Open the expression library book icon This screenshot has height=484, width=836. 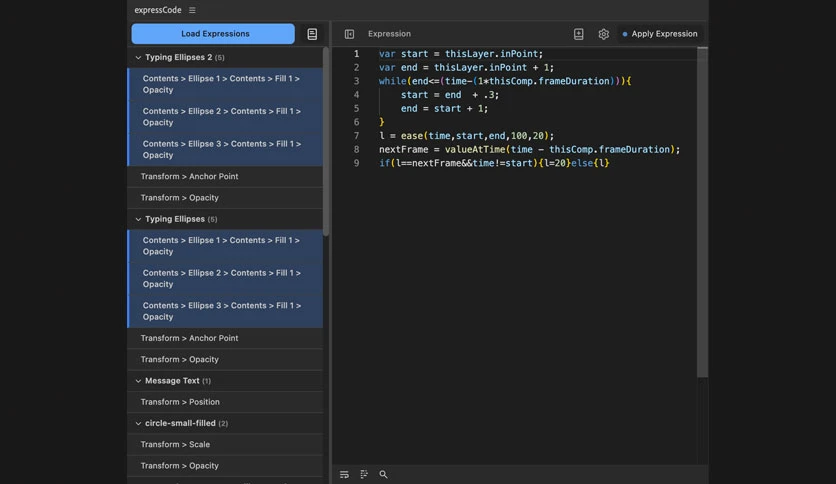pyautogui.click(x=312, y=34)
